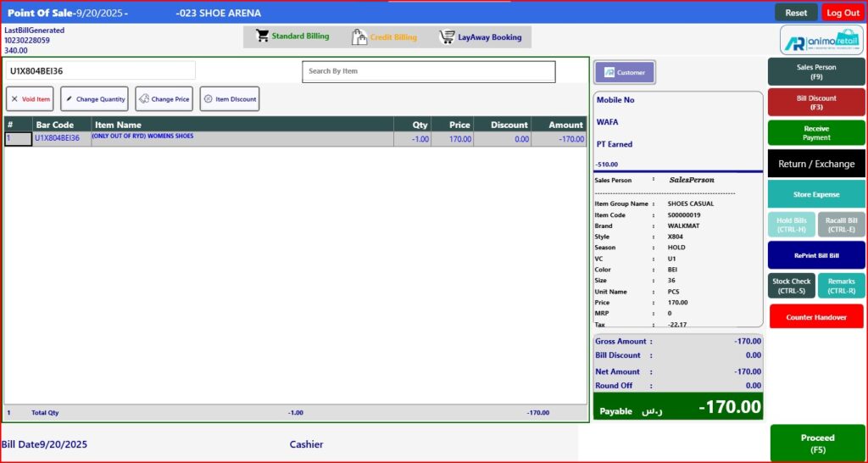Open Receive Payment
The height and width of the screenshot is (463, 868).
click(x=816, y=133)
